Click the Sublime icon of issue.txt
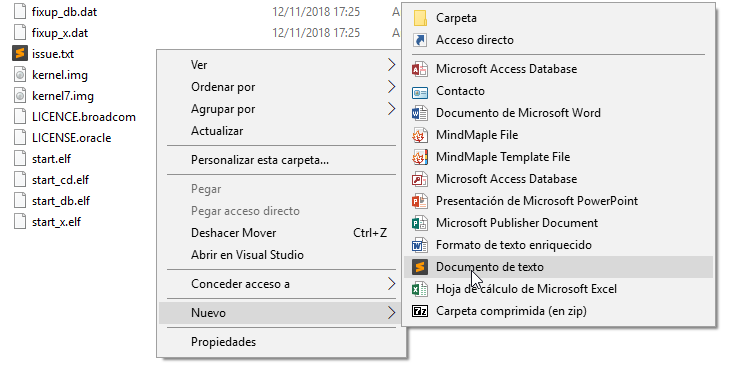This screenshot has height=387, width=753. [x=20, y=53]
